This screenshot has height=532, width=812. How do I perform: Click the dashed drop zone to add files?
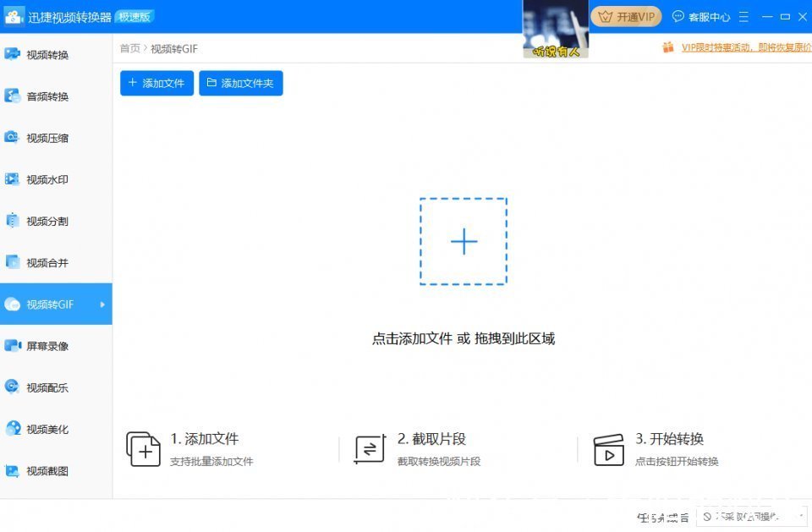point(464,242)
